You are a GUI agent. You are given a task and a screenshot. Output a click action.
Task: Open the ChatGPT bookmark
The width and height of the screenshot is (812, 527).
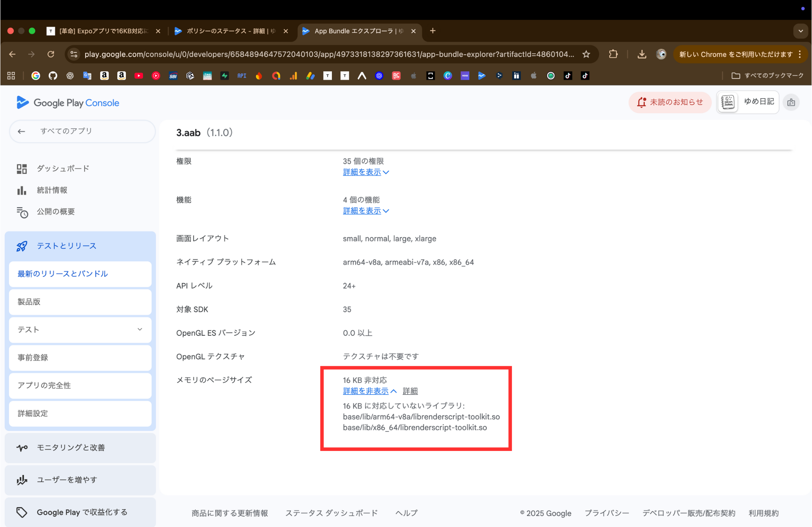[x=70, y=75]
